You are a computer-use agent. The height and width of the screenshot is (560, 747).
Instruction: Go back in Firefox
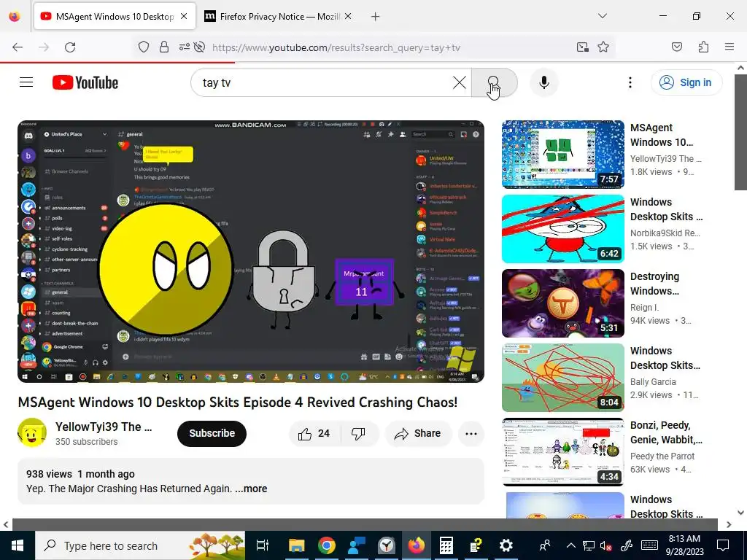point(18,47)
